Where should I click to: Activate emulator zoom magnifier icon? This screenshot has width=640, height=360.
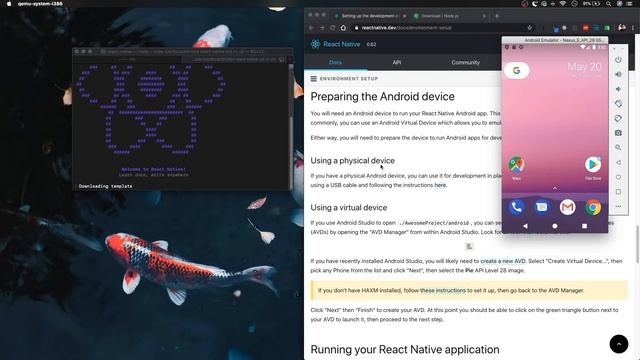coord(618,147)
